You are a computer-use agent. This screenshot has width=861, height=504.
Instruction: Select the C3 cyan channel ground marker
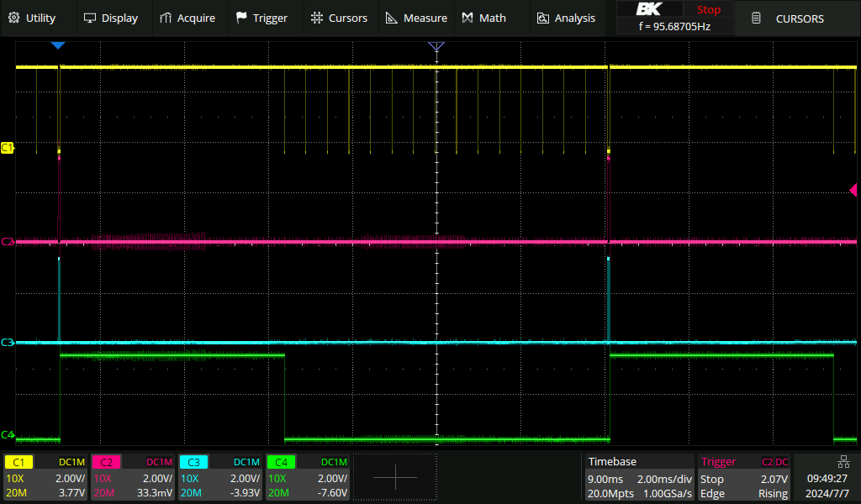click(x=7, y=342)
